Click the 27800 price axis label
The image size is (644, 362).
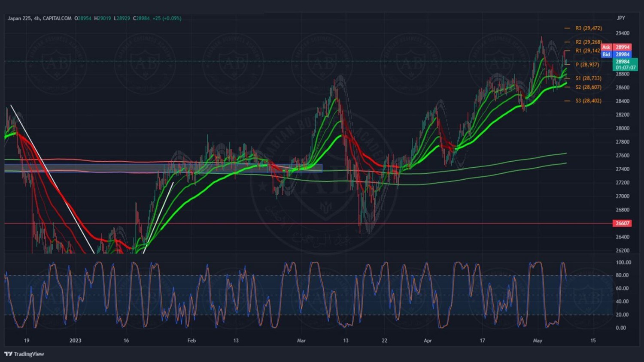tap(623, 142)
